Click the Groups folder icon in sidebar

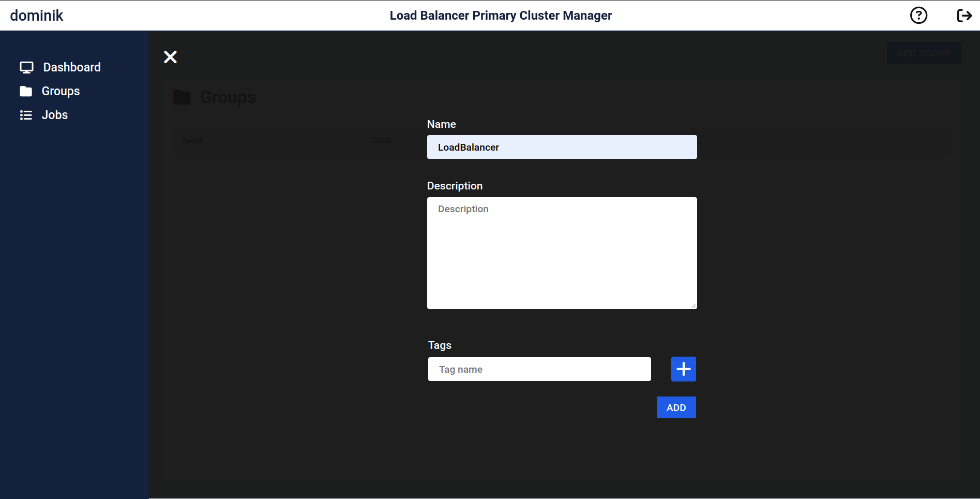coord(26,91)
